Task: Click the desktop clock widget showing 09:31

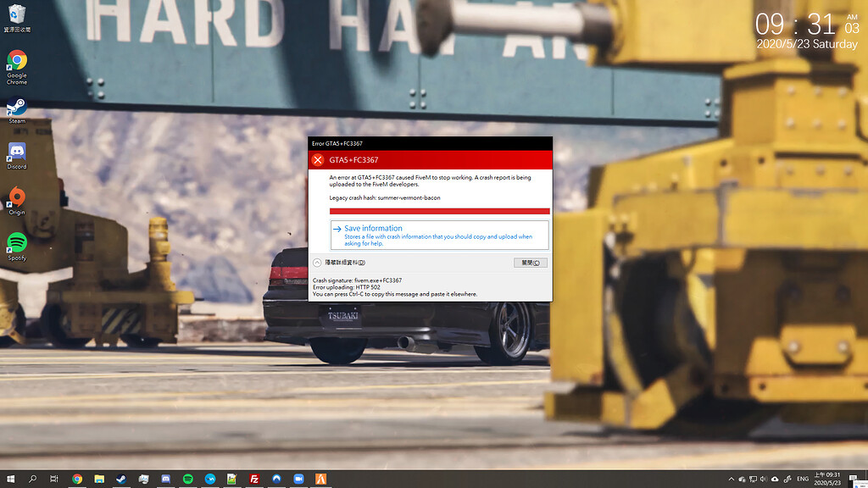Action: click(x=807, y=31)
